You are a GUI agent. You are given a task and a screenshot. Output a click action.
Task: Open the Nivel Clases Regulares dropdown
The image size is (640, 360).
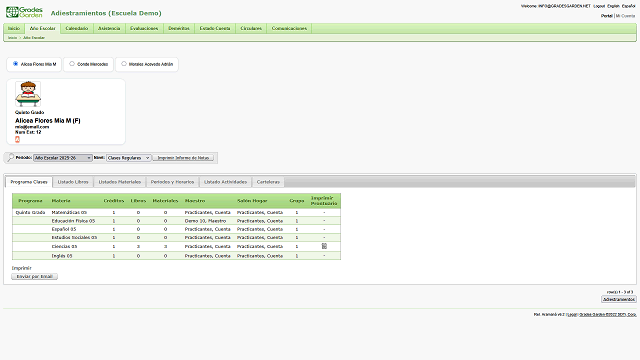pos(129,158)
